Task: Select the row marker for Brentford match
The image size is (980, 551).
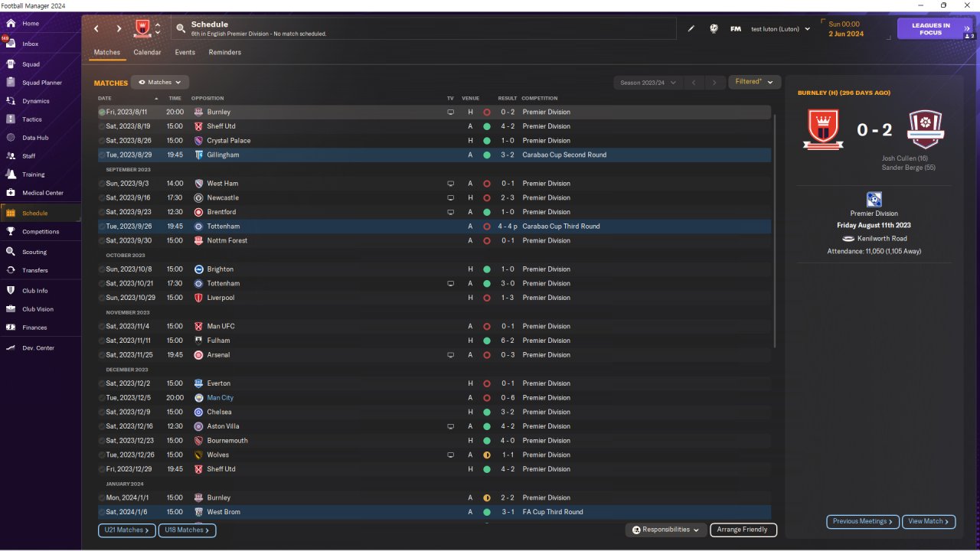Action: click(x=102, y=212)
